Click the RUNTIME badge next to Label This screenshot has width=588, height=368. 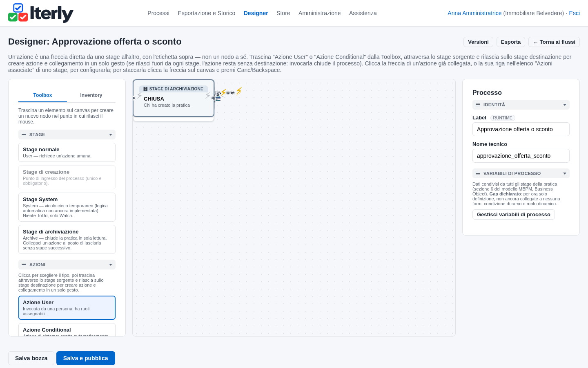[x=503, y=118]
